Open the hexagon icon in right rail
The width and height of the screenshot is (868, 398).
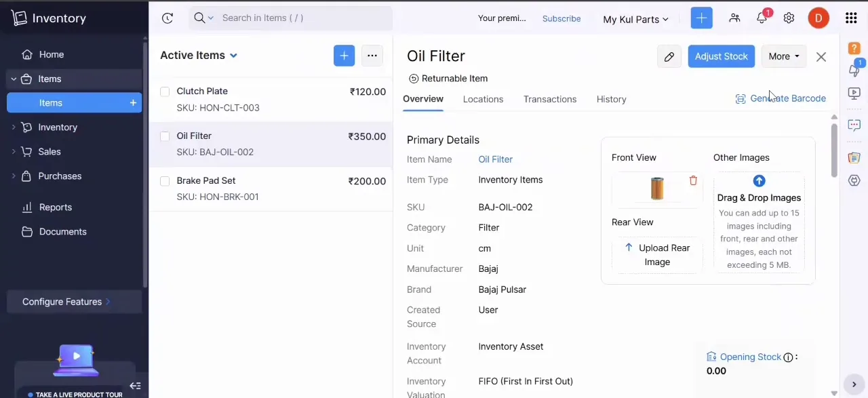click(x=854, y=180)
